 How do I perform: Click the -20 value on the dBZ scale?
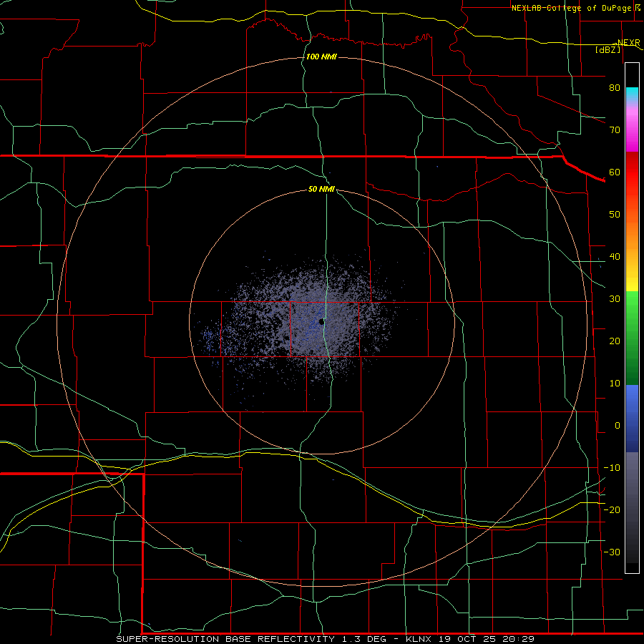tap(612, 509)
